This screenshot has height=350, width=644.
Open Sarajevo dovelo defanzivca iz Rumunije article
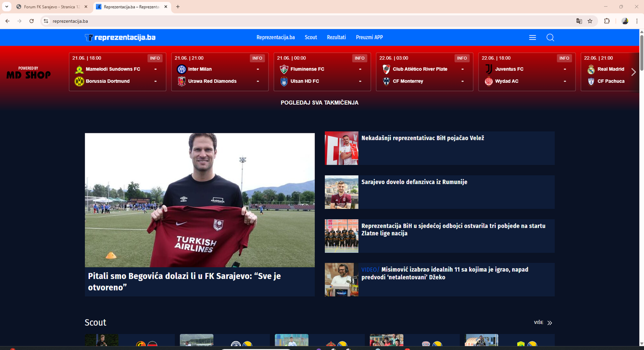tap(414, 182)
